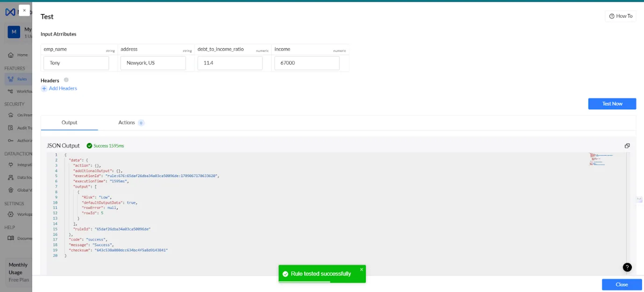Viewport: 644px width, 292px height.
Task: Click the emp_name input containing Tony
Action: (x=76, y=63)
